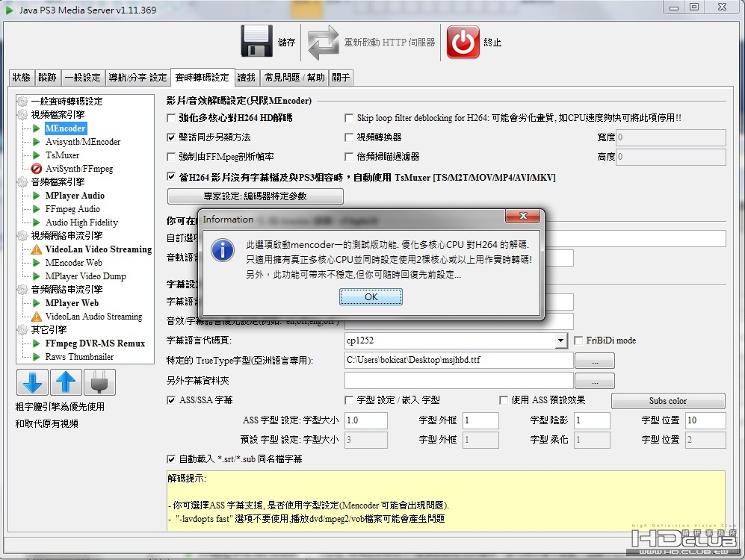
Task: Click red forbidden icon beside AviSynth/FFmpeg
Action: pos(36,169)
